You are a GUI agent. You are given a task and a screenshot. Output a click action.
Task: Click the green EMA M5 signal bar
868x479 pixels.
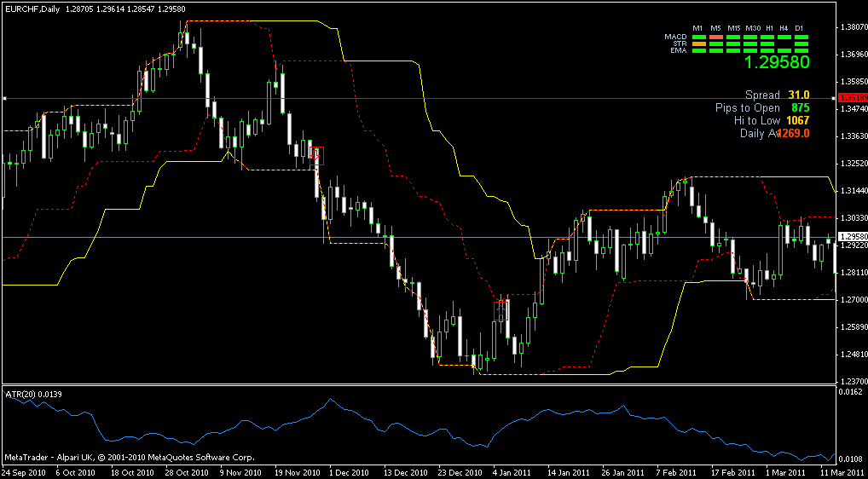[x=716, y=51]
